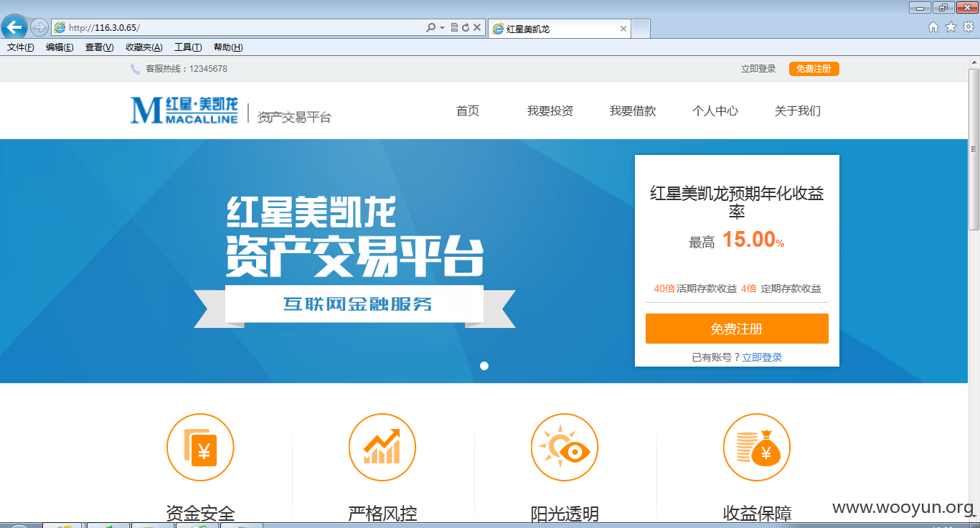This screenshot has width=980, height=528.
Task: Select the 红星美凯龙 browser tab
Action: point(560,29)
